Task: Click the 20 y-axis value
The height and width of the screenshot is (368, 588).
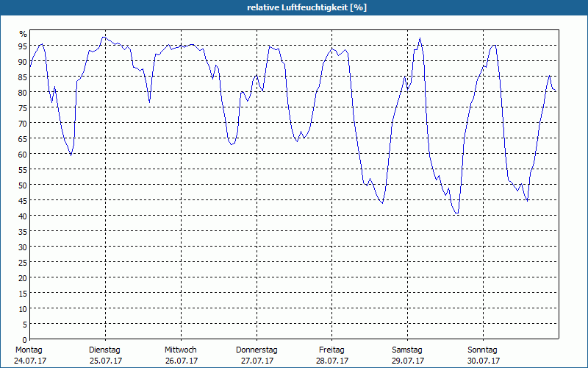Action: pos(24,278)
